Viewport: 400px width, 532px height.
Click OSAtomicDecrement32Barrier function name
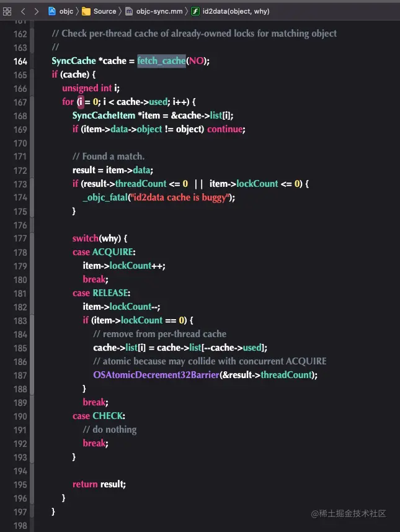click(x=156, y=375)
